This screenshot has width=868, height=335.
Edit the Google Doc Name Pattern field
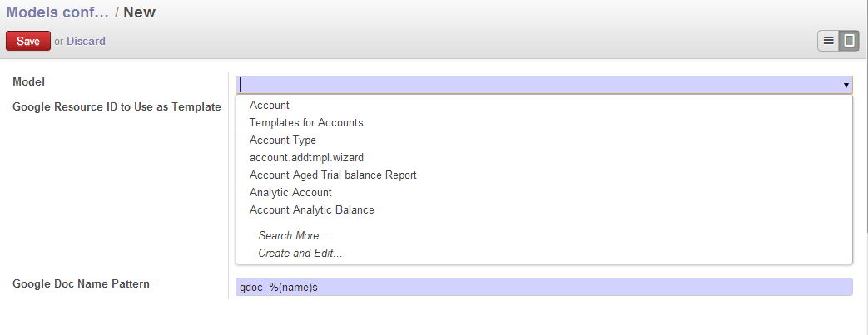pos(544,287)
